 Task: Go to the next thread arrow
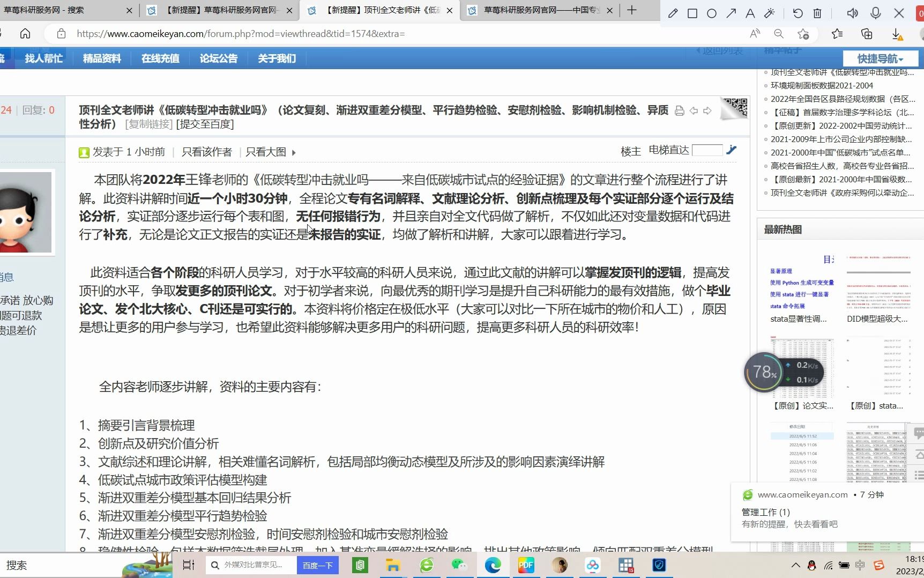[x=707, y=110]
